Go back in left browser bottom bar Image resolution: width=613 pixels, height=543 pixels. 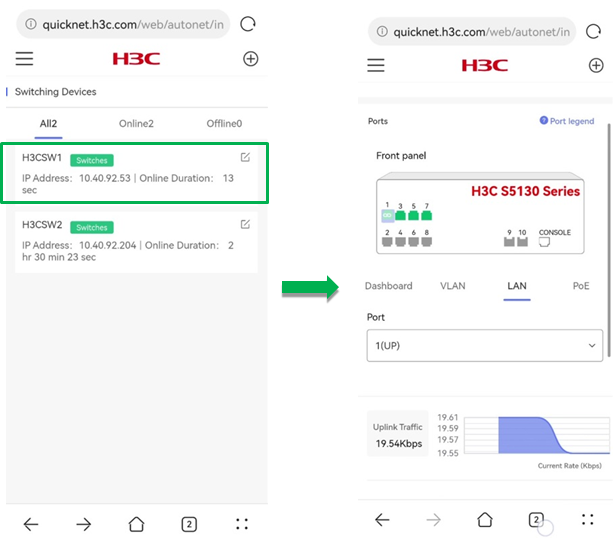(31, 524)
